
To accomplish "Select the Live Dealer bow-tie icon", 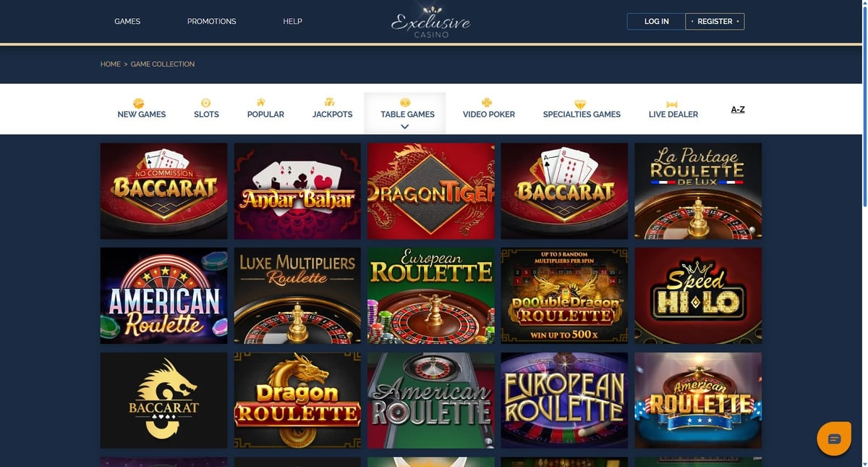I will pyautogui.click(x=672, y=104).
